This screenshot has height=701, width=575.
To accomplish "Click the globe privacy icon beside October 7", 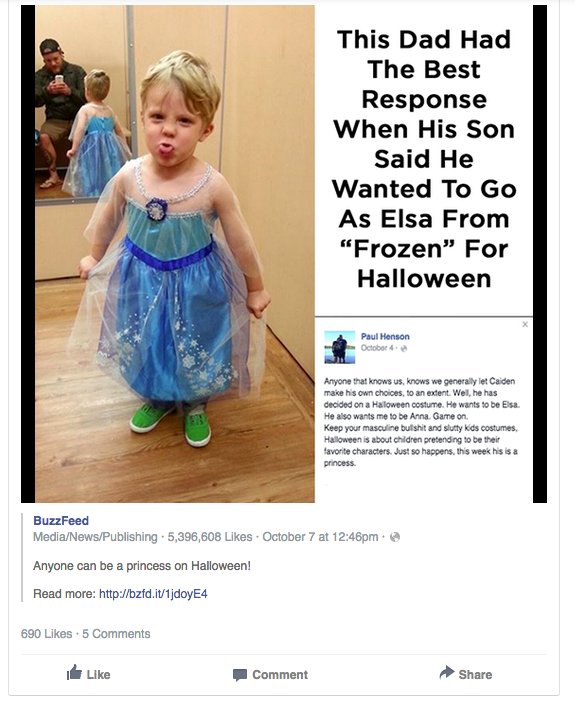I will tap(395, 537).
